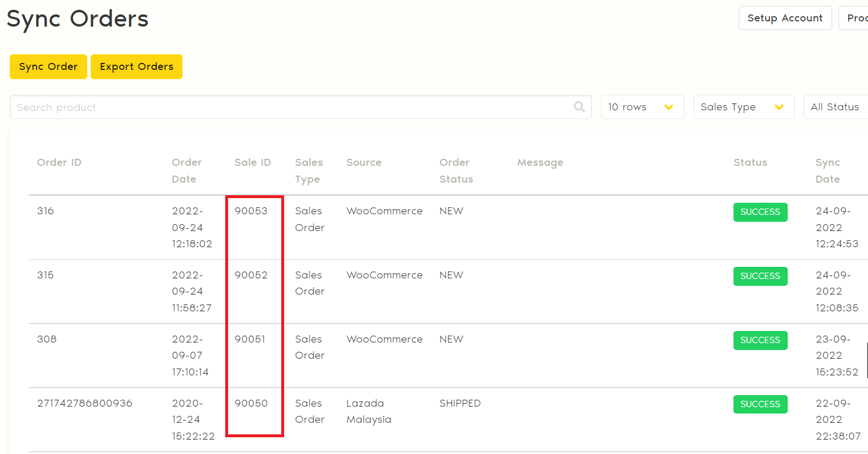Click the Sync Order button
868x454 pixels.
[x=49, y=66]
